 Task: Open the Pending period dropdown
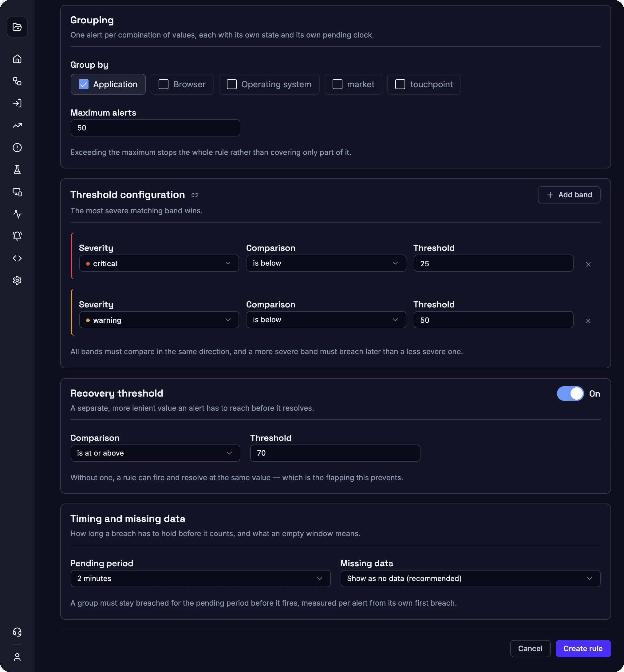tap(200, 579)
